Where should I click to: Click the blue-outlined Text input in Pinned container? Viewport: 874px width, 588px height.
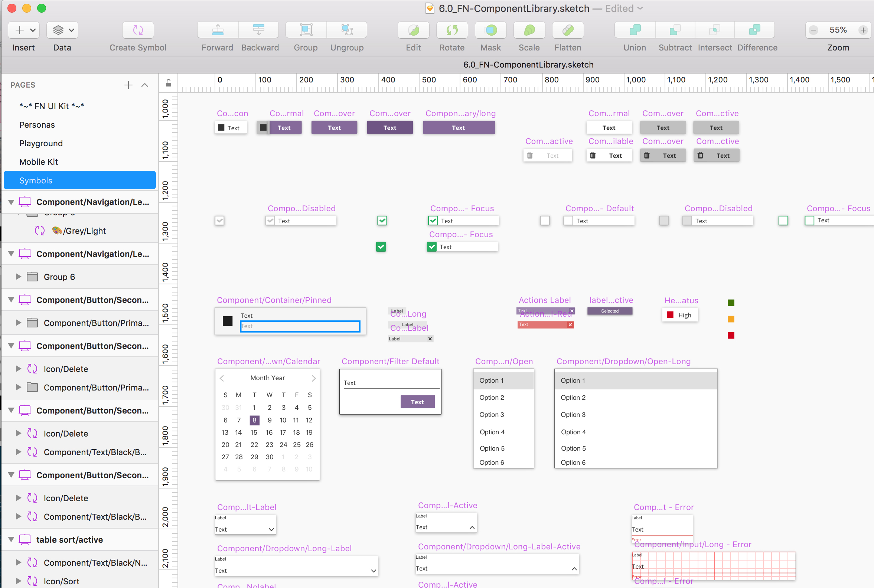click(x=300, y=326)
